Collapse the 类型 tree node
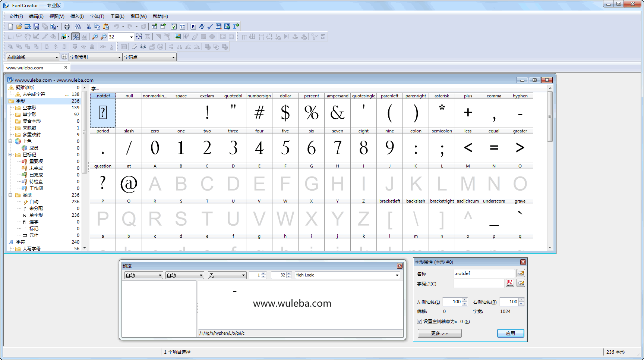The height and width of the screenshot is (360, 644). [10, 195]
